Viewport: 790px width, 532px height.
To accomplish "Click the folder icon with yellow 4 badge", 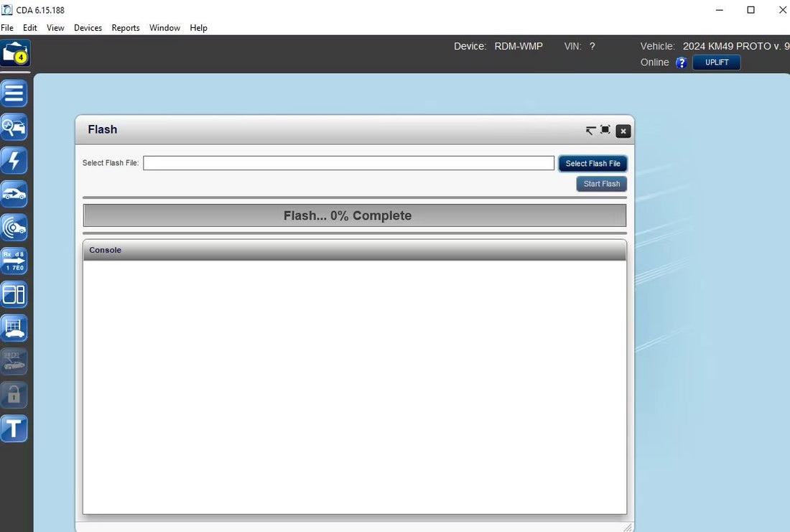I will 14,54.
